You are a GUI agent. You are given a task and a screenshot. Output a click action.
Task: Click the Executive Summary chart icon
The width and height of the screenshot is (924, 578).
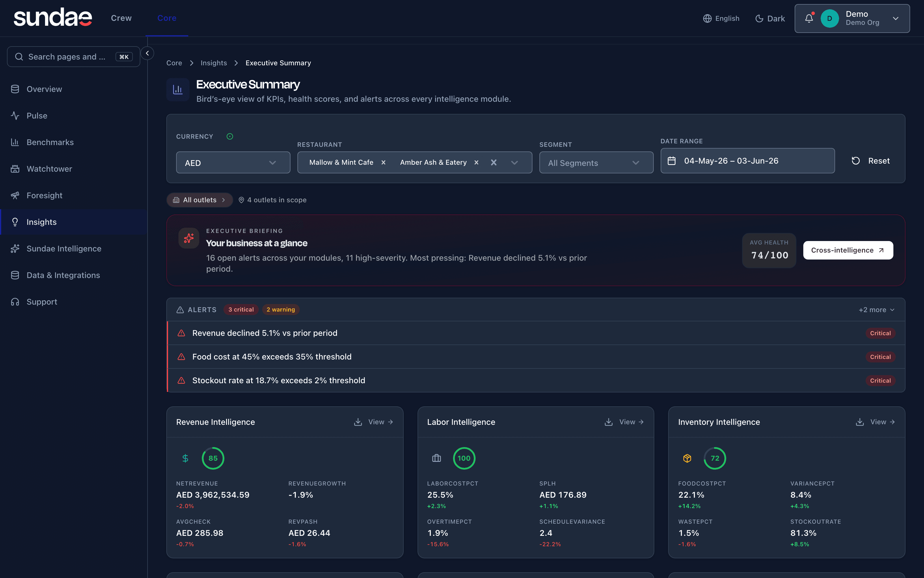pyautogui.click(x=178, y=90)
